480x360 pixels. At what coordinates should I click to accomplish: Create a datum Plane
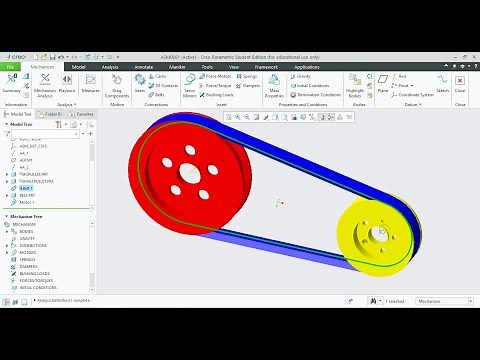coord(383,83)
